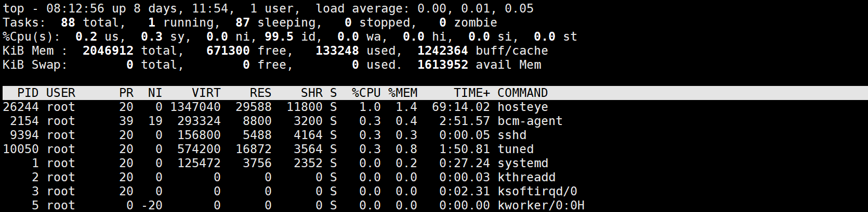Click the '1242364 buff/cache' value

click(x=483, y=51)
